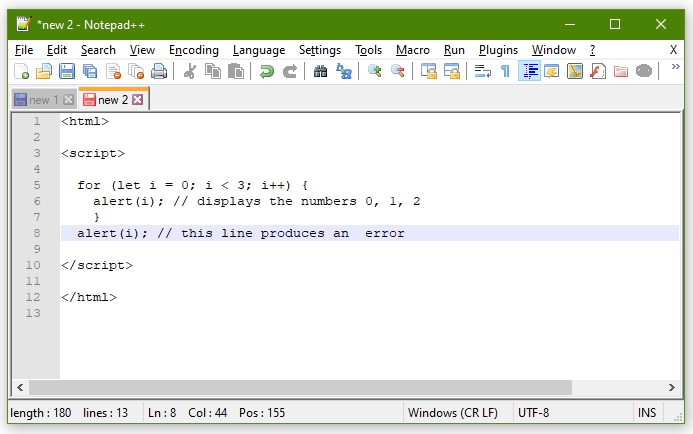Viewport: 693px width, 434px height.
Task: Open the Function List icon
Action: click(x=598, y=72)
